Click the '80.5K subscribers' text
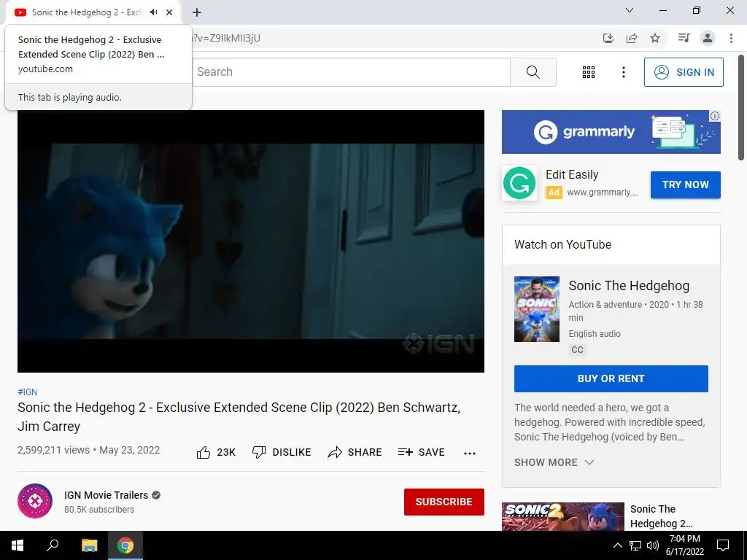 coord(99,510)
